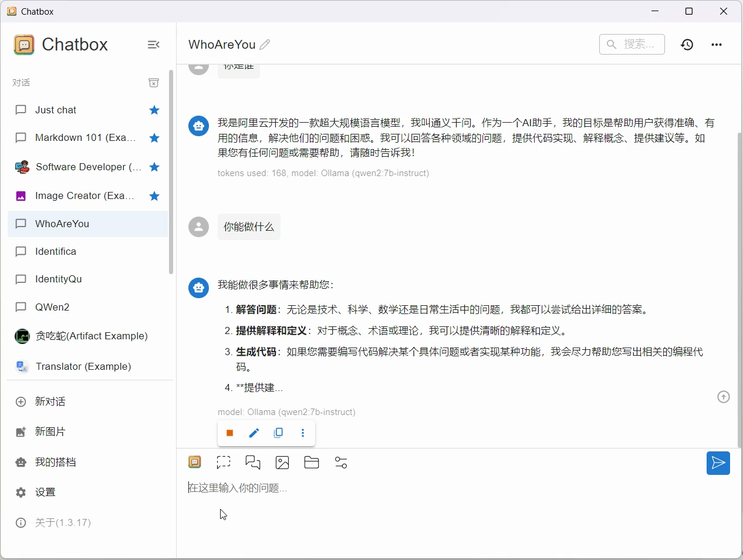The image size is (743, 560).
Task: Open 我的搭档 partners page
Action: [87, 462]
